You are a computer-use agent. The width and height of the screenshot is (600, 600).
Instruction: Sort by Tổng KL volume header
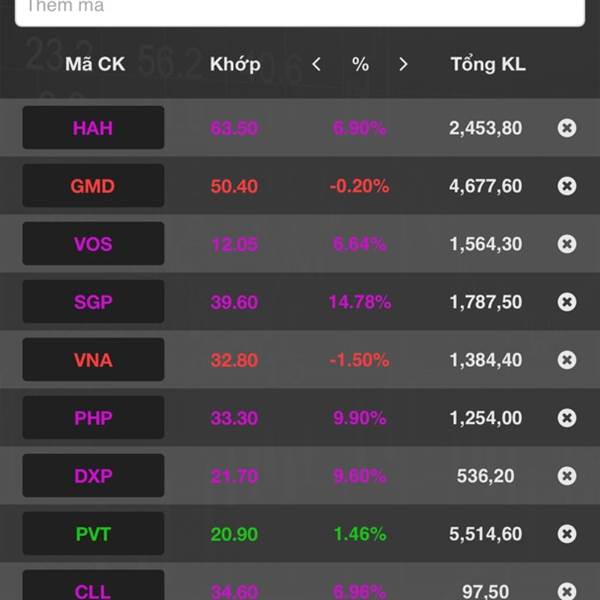pyautogui.click(x=488, y=64)
